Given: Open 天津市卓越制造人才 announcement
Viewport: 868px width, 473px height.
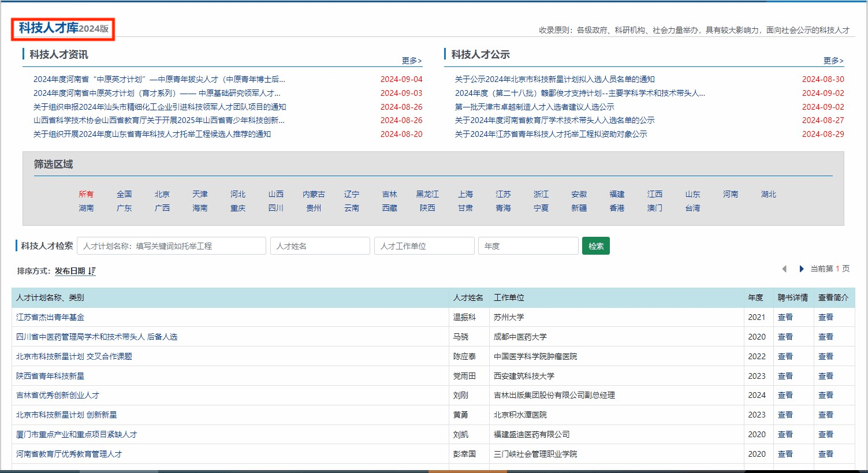Looking at the screenshot, I should click(x=535, y=107).
